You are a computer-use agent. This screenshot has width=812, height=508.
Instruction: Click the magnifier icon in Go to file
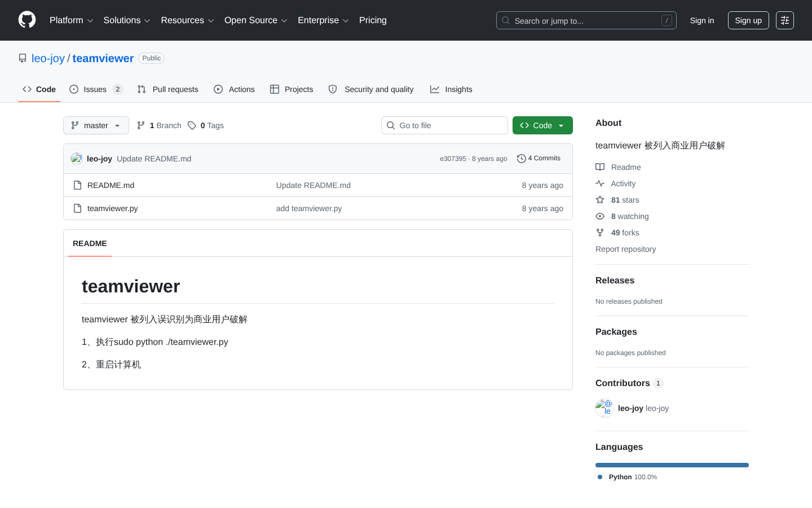pos(391,125)
